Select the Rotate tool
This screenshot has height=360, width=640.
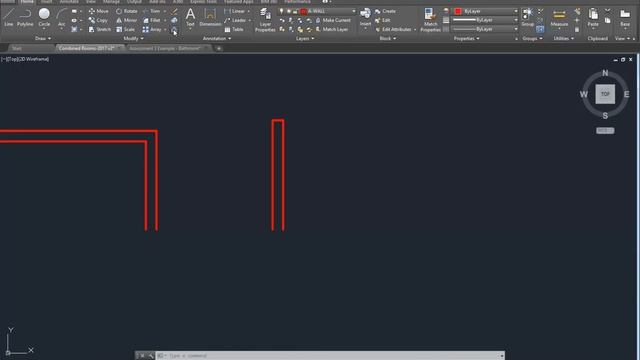[127, 11]
